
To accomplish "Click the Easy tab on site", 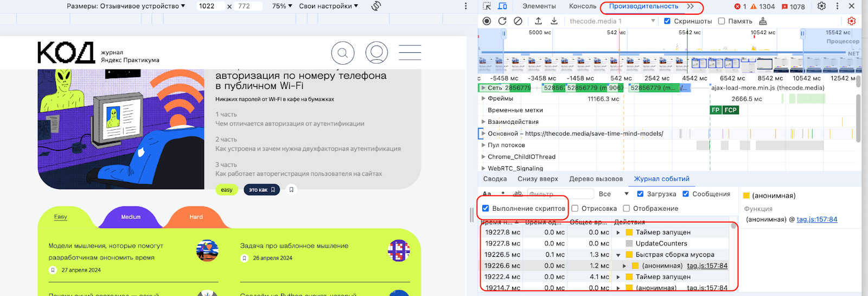I will click(61, 217).
